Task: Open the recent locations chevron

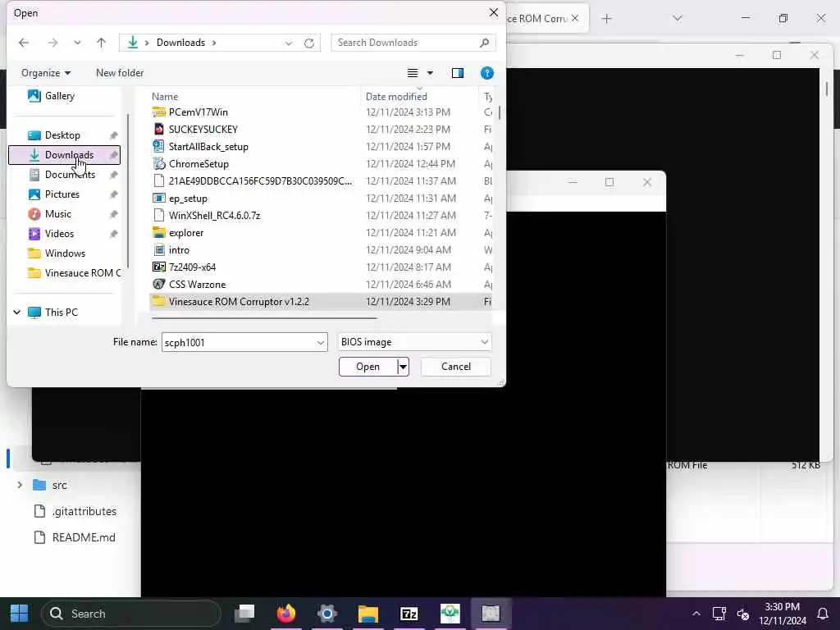Action: (x=77, y=43)
